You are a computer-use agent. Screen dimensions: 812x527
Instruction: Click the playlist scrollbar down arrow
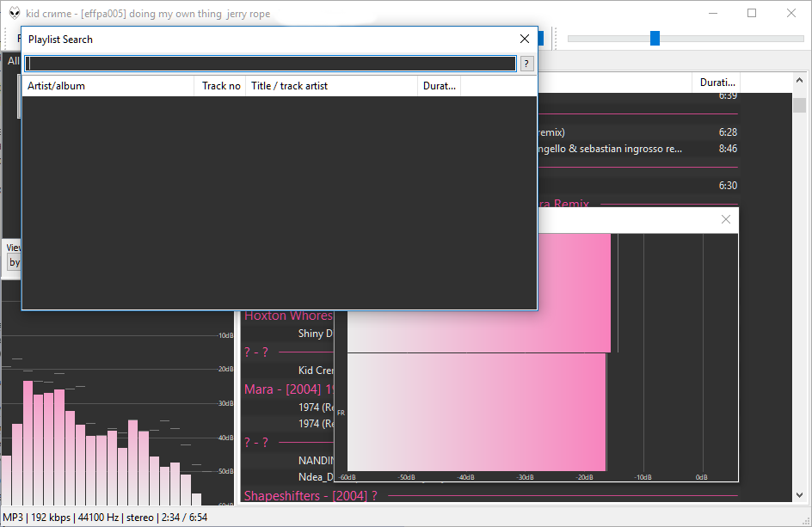click(x=799, y=495)
